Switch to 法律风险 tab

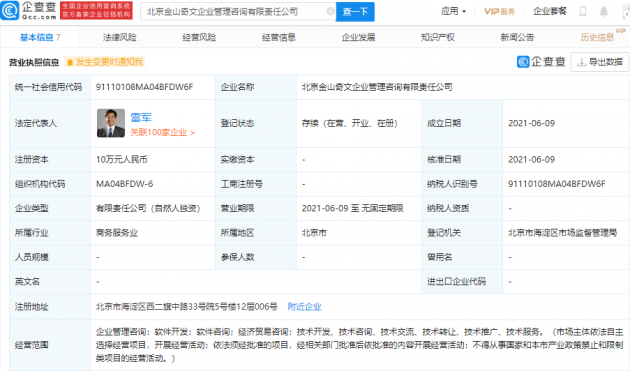119,37
